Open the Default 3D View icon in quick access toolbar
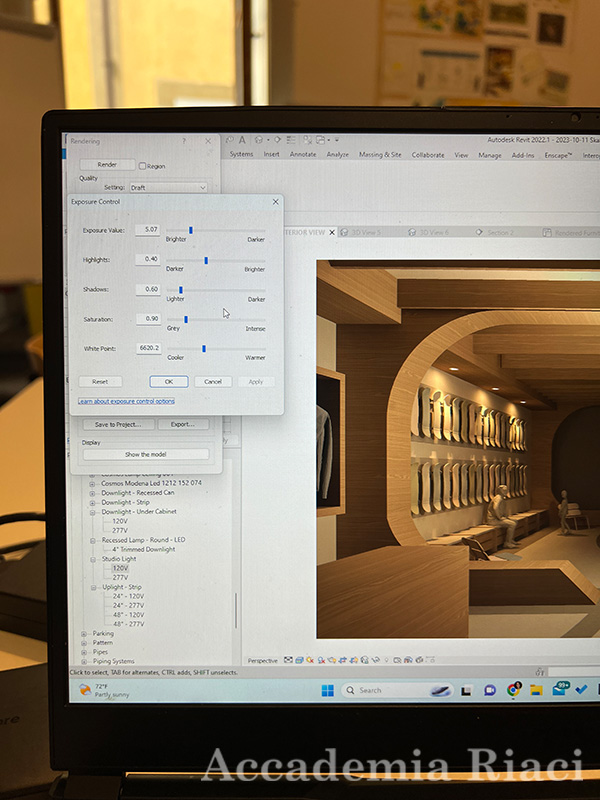The image size is (600, 800). click(259, 140)
